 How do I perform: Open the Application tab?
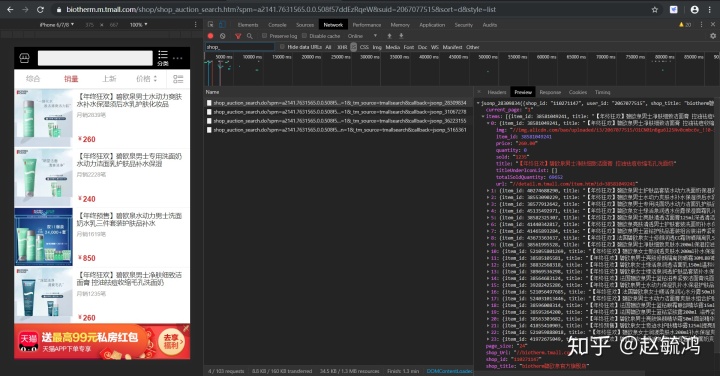432,25
